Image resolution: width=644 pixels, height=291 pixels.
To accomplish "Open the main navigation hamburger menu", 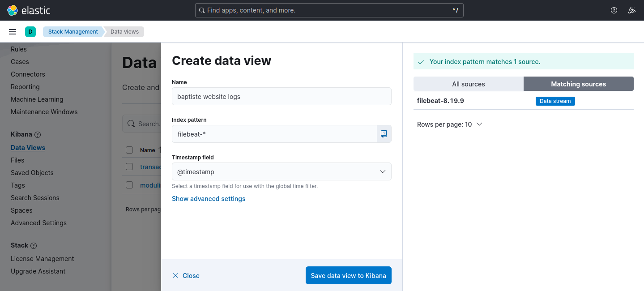I will click(13, 31).
